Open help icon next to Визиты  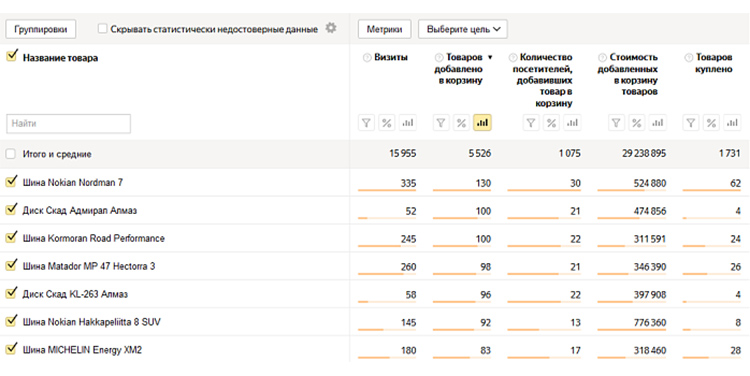point(367,58)
